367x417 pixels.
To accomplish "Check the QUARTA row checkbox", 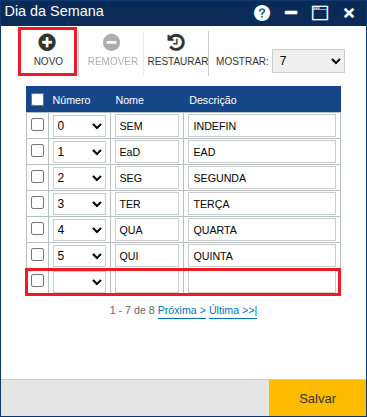I will 37,229.
